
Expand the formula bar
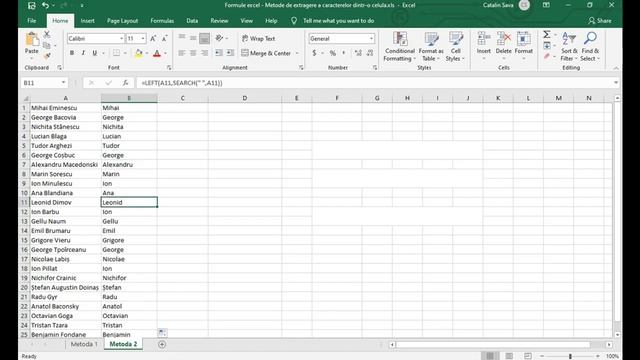616,83
